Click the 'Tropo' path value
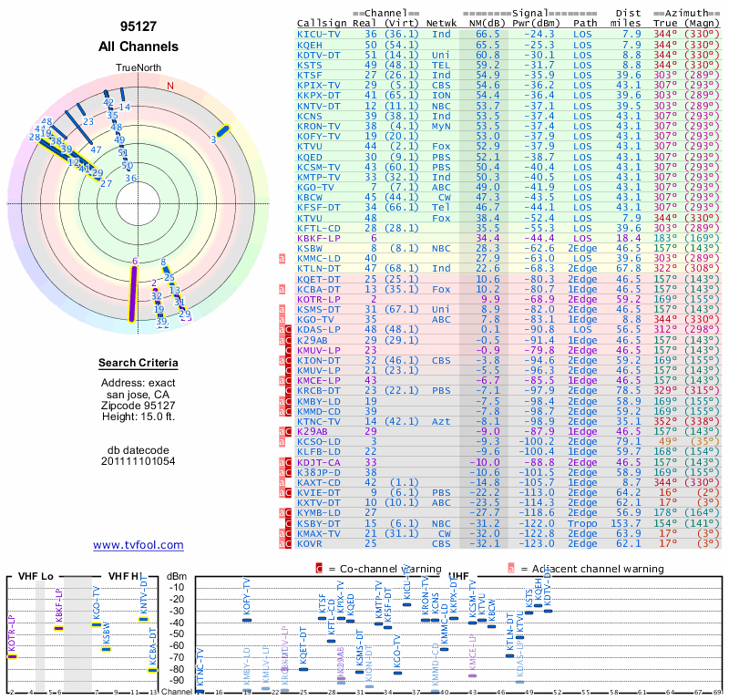Image resolution: width=729 pixels, height=700 pixels. tap(582, 524)
